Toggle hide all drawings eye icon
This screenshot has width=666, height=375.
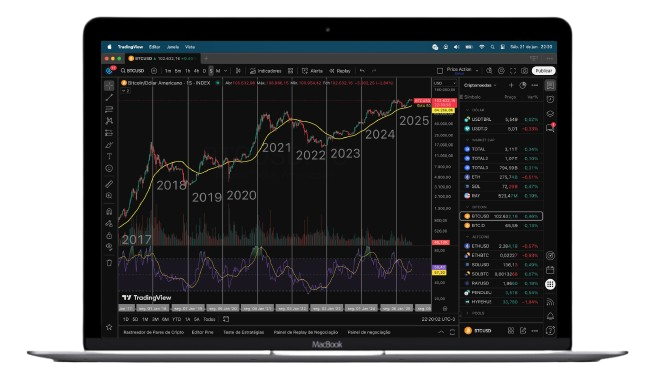point(109,247)
